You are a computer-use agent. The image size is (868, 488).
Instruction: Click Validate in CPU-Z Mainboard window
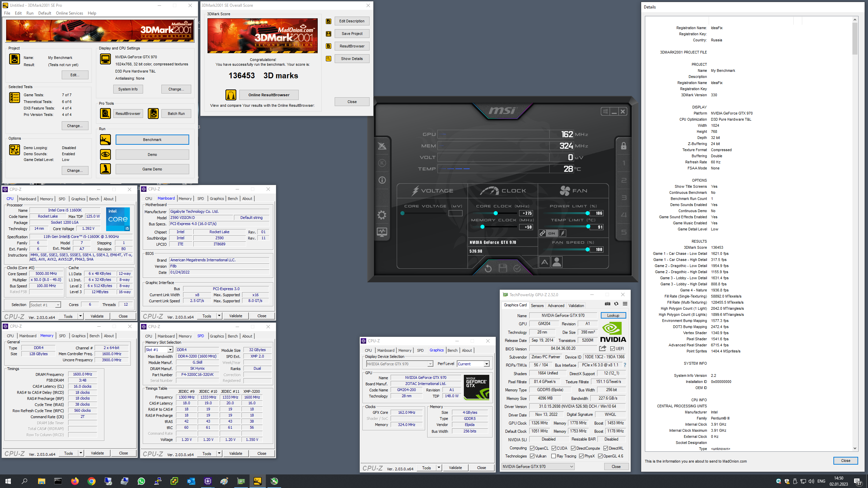click(x=236, y=316)
